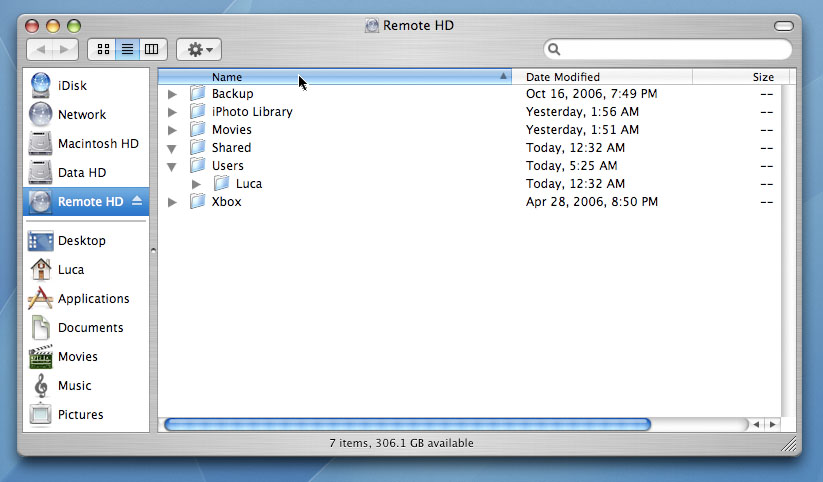Click 'Today, 5:25 AM' date cell

tap(572, 165)
